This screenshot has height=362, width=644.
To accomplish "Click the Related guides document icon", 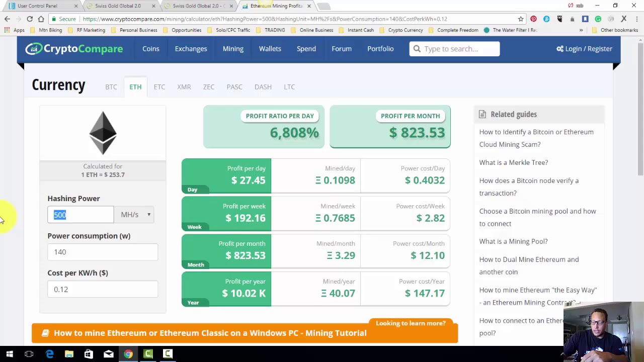I will tap(482, 114).
